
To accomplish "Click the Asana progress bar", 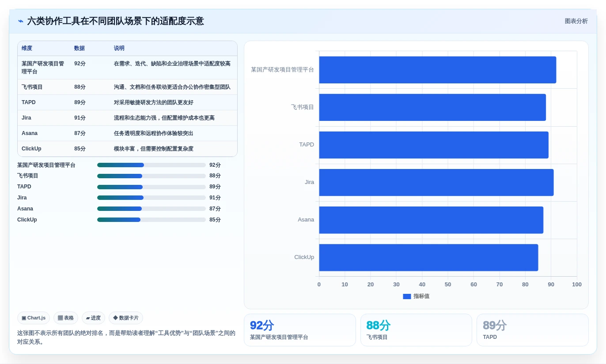I will coord(151,209).
